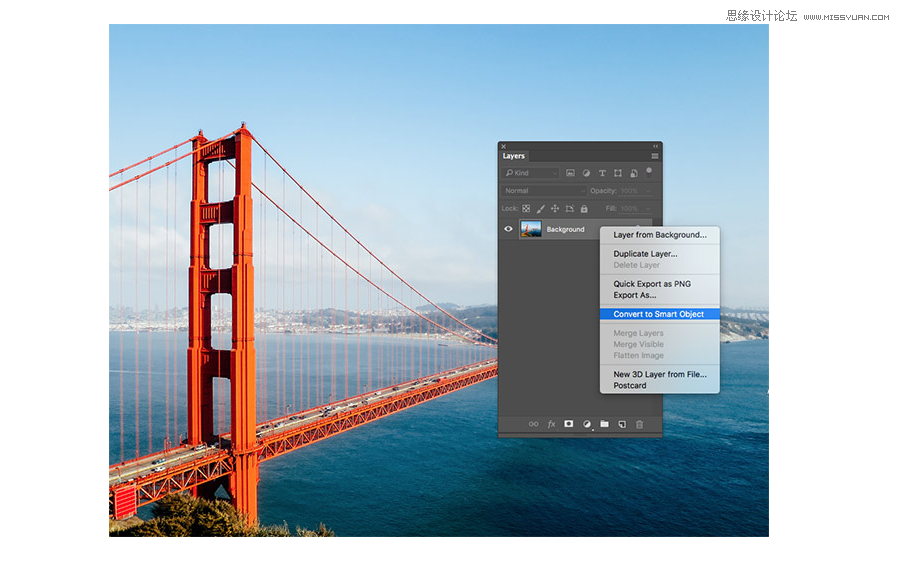This screenshot has width=900, height=565.
Task: Lock image pixels brush icon
Action: 541,208
